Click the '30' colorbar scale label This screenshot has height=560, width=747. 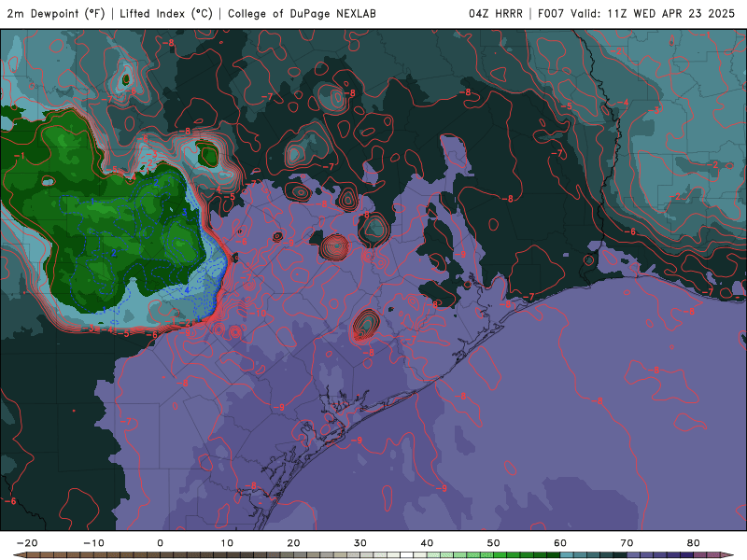(360, 543)
